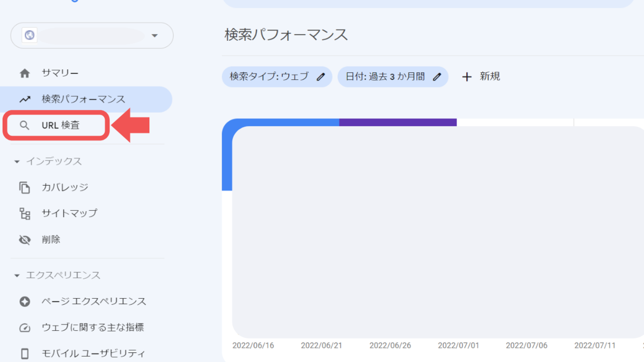
Task: Click the 2022/07/06 axis label
Action: click(526, 345)
